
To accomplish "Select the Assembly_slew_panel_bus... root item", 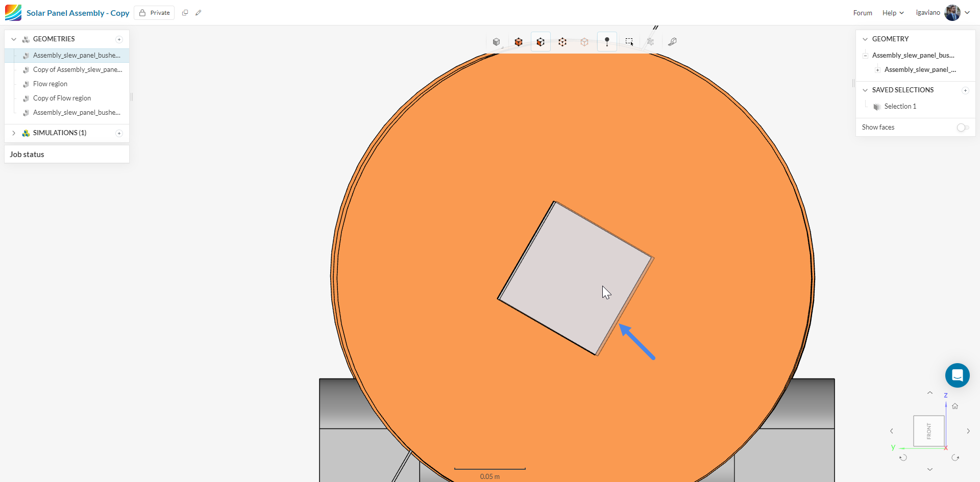I will (x=913, y=56).
